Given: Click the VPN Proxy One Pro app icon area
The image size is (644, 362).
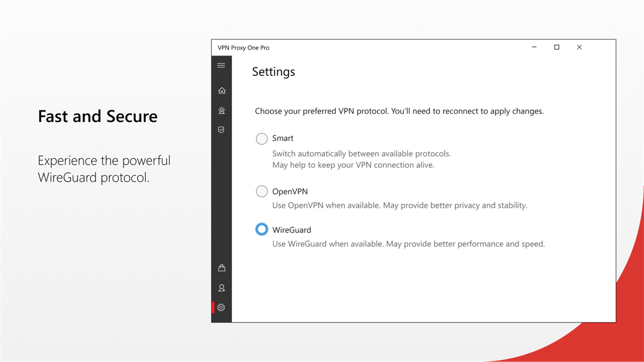Looking at the screenshot, I should click(243, 47).
